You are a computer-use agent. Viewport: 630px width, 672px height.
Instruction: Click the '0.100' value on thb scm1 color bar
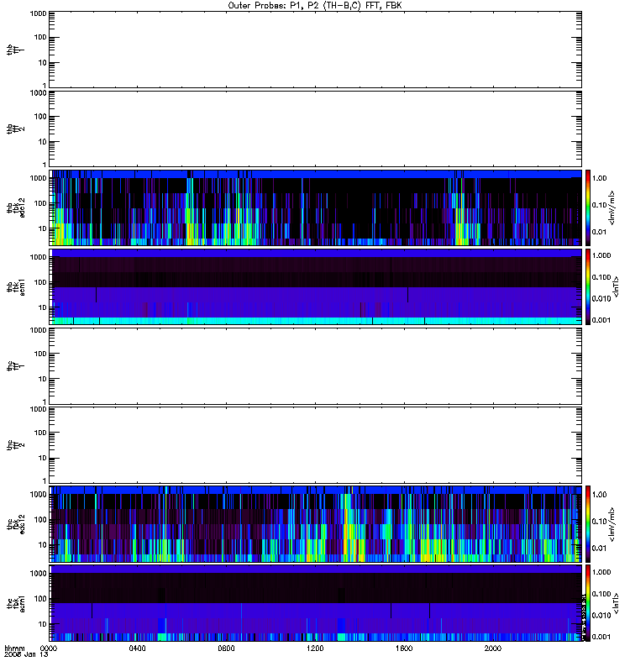pos(601,277)
